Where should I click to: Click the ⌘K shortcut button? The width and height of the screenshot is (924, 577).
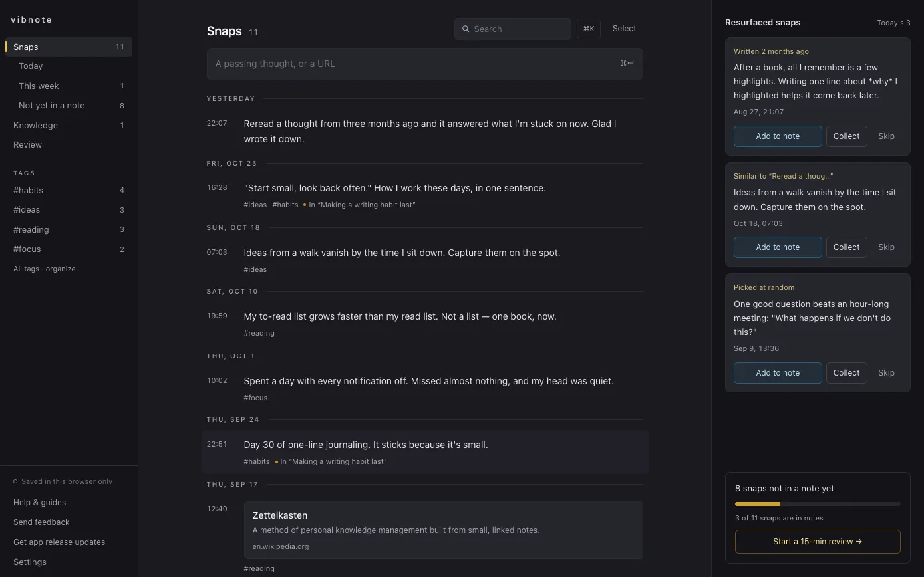pos(589,29)
